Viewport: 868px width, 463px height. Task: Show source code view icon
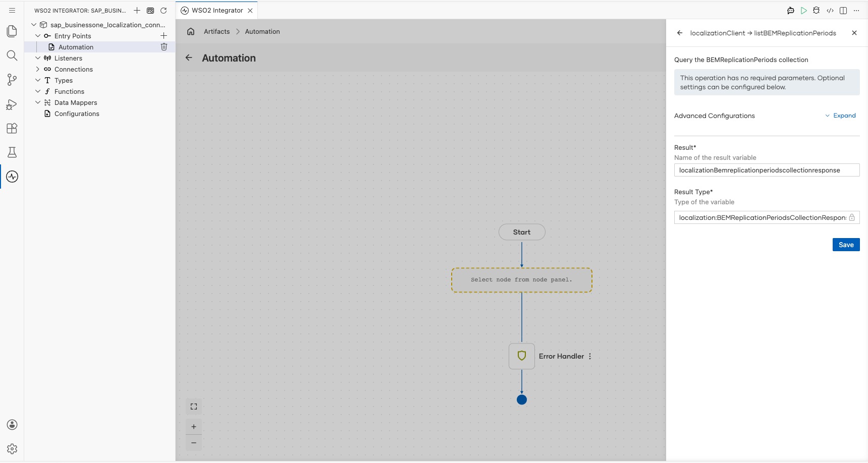coord(830,11)
